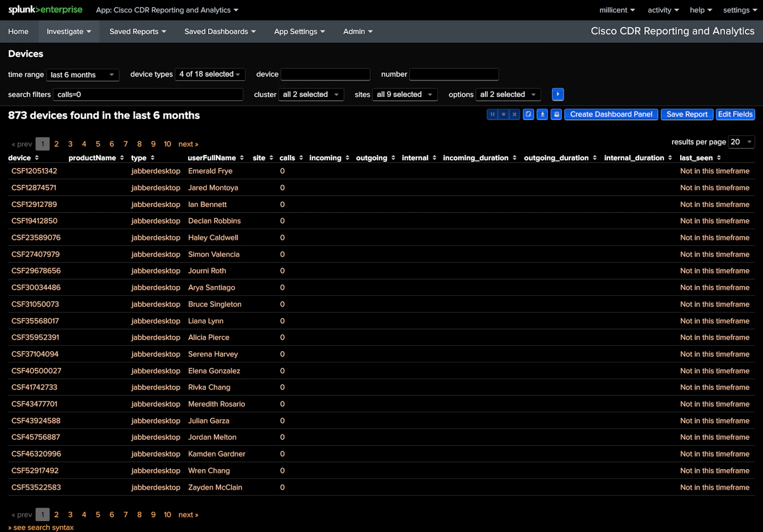Open the see search syntax link
Screen dimensions: 763x532
pyautogui.click(x=41, y=527)
